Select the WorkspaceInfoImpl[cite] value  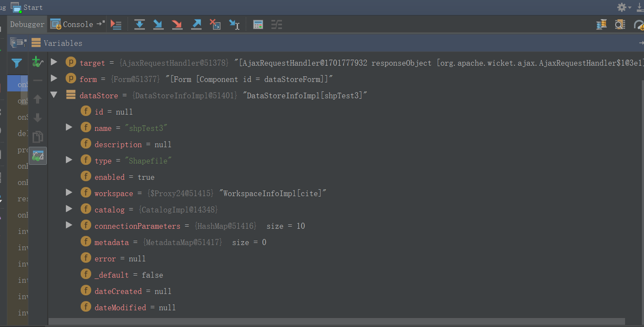coord(273,194)
